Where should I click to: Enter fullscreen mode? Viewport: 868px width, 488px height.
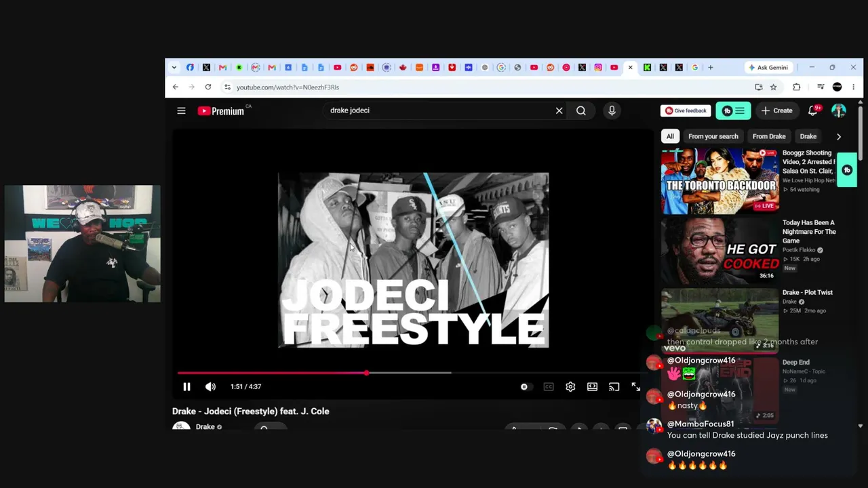pos(635,386)
